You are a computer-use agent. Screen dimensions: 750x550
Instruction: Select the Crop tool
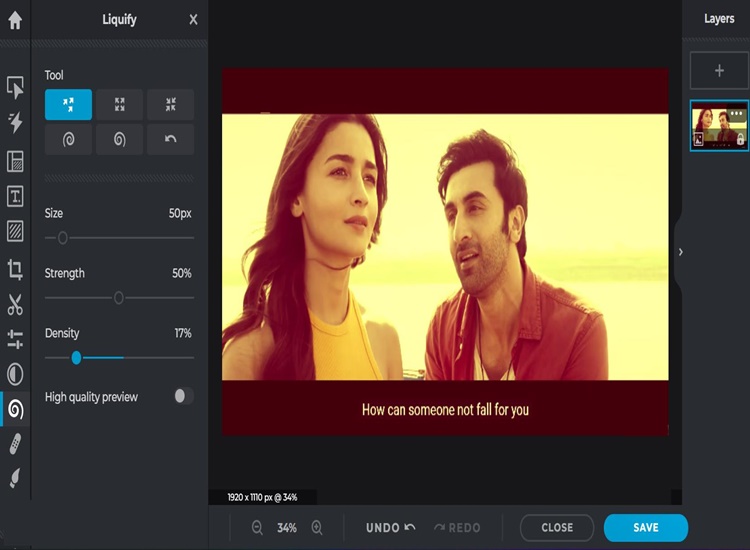click(15, 269)
